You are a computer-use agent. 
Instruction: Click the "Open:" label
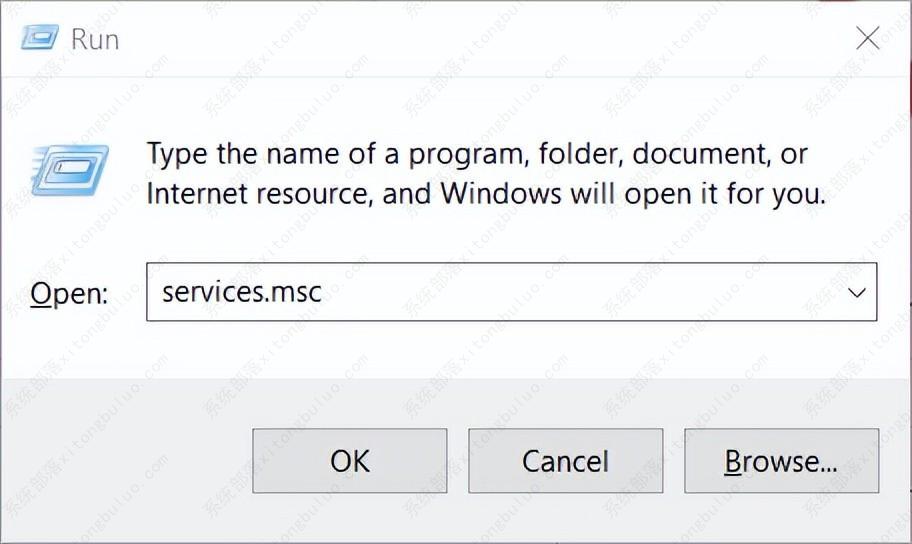tap(68, 293)
